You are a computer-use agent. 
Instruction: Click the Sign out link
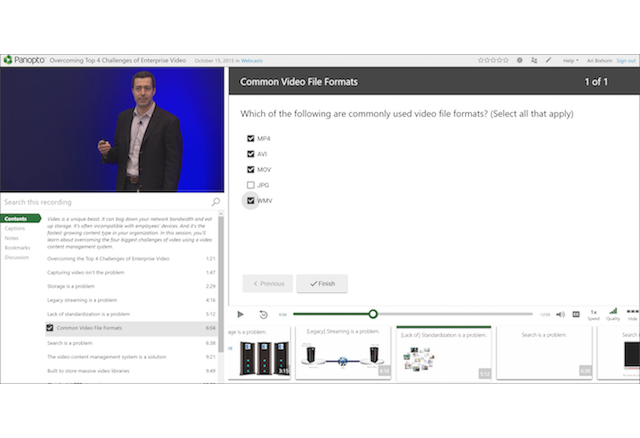coord(626,60)
